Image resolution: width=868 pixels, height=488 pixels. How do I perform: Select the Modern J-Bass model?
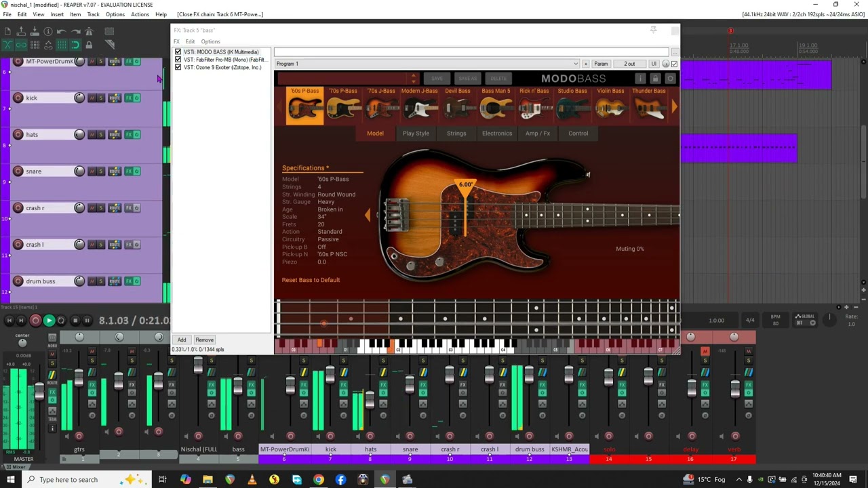click(x=419, y=104)
